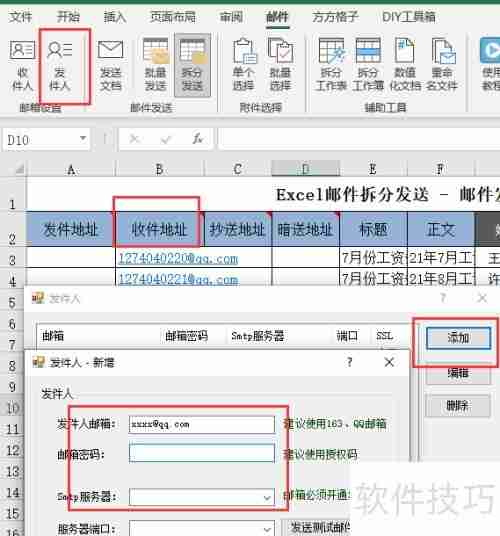Click the 发件地址 header cell

[x=71, y=229]
